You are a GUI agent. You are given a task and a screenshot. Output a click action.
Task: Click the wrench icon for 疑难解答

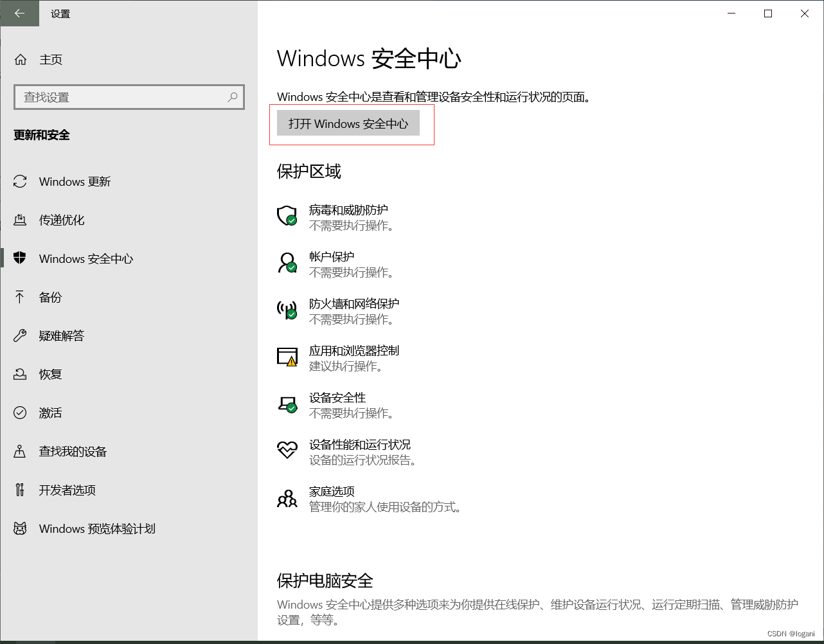point(20,335)
